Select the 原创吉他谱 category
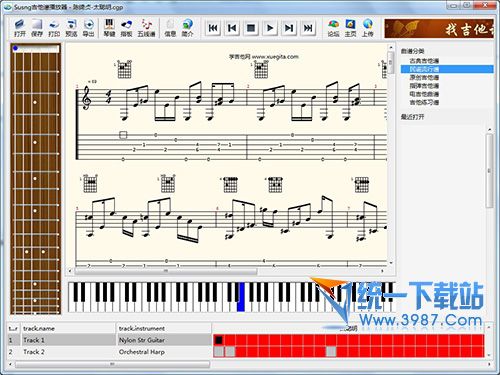Image resolution: width=500 pixels, height=375 pixels. point(424,77)
